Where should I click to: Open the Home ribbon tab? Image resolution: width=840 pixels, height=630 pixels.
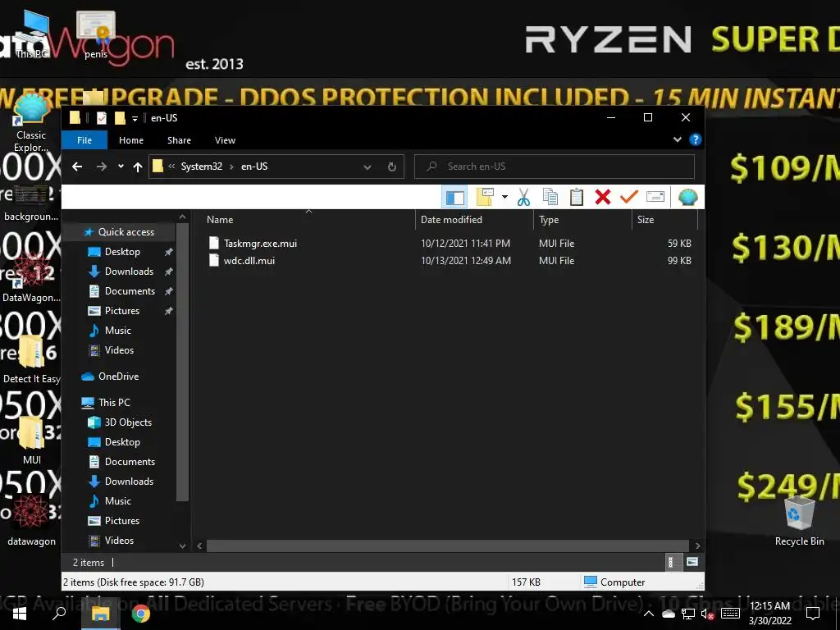click(131, 140)
